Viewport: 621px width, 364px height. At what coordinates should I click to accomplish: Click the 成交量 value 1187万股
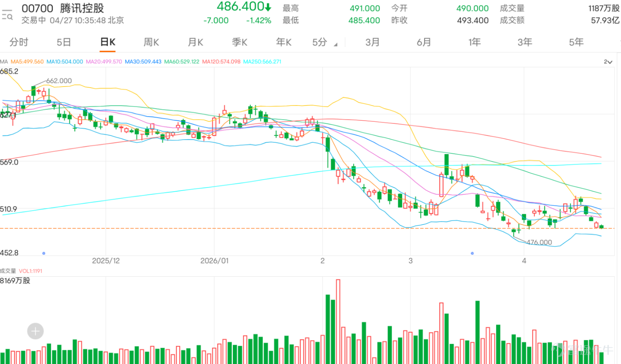pyautogui.click(x=604, y=8)
